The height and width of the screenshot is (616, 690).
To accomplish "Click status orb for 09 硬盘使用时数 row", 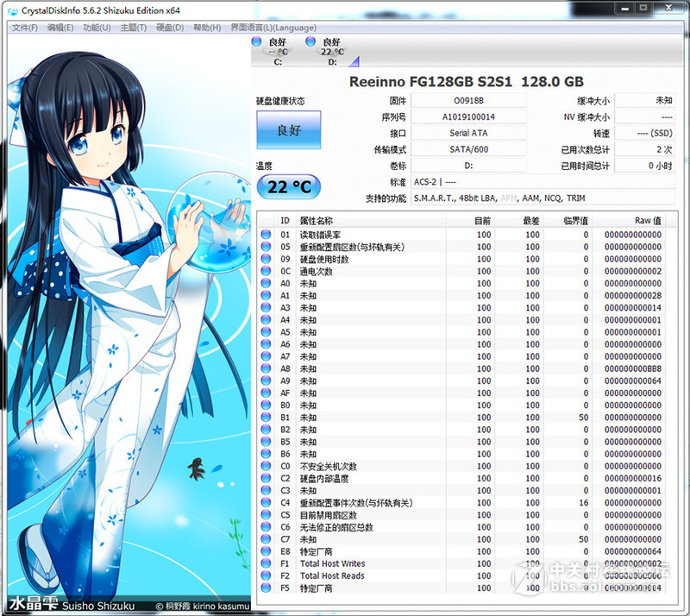I will tap(266, 259).
